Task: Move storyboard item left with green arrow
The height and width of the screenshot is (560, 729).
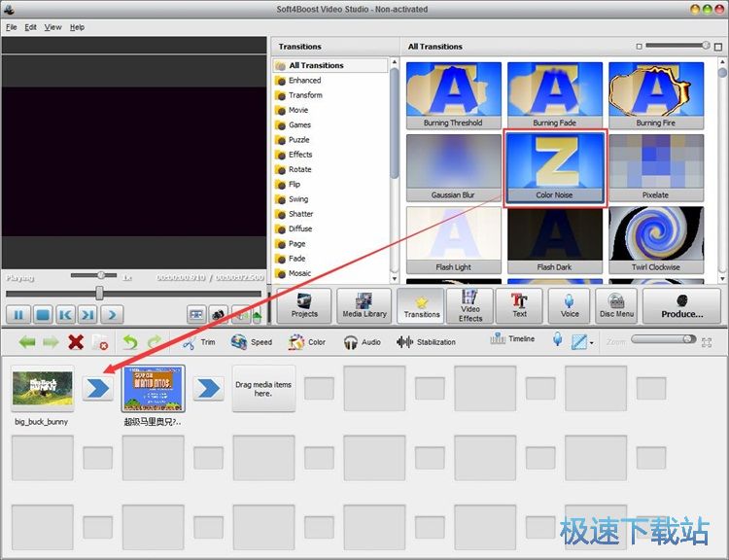Action: pos(27,342)
